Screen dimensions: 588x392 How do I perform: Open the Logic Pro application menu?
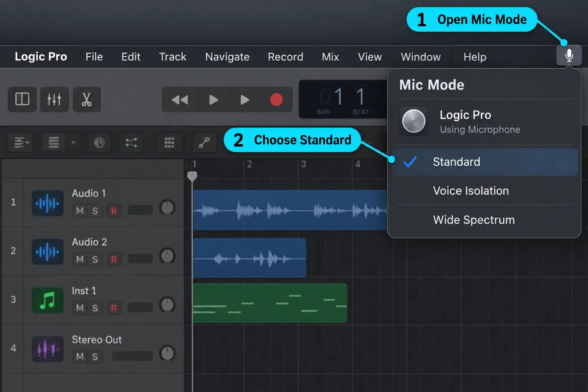[41, 57]
